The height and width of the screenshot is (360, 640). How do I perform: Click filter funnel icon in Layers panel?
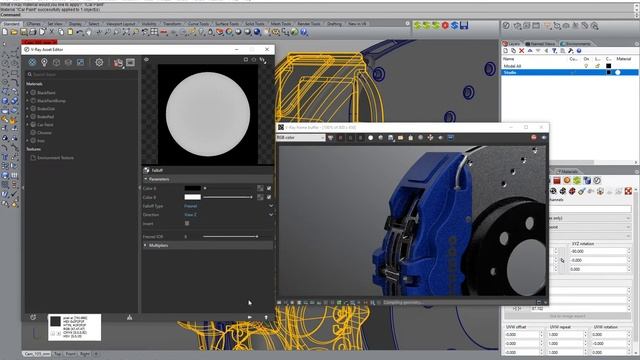554,51
